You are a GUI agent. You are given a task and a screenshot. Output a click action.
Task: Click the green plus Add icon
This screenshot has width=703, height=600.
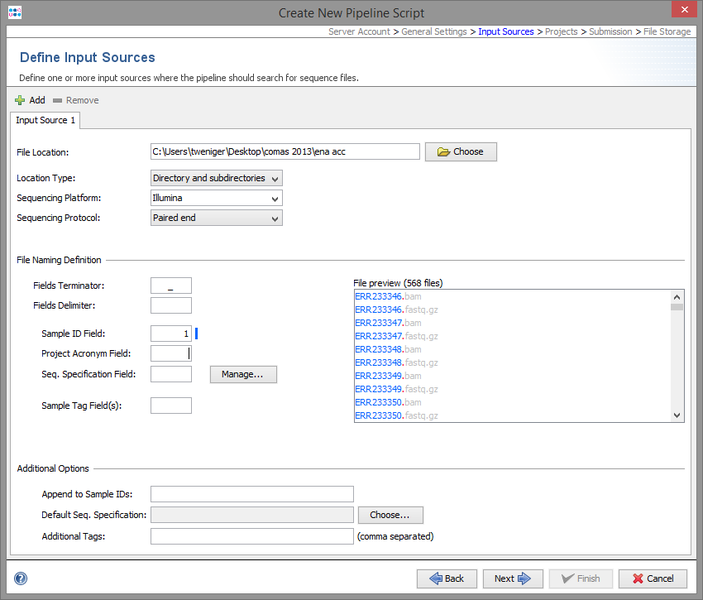pos(20,100)
